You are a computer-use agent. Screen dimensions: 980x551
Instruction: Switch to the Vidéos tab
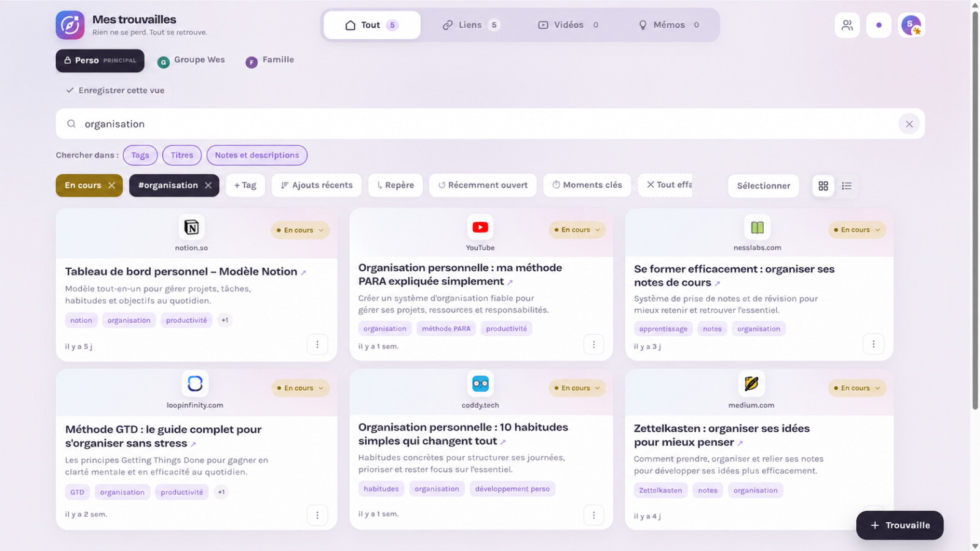pyautogui.click(x=568, y=25)
